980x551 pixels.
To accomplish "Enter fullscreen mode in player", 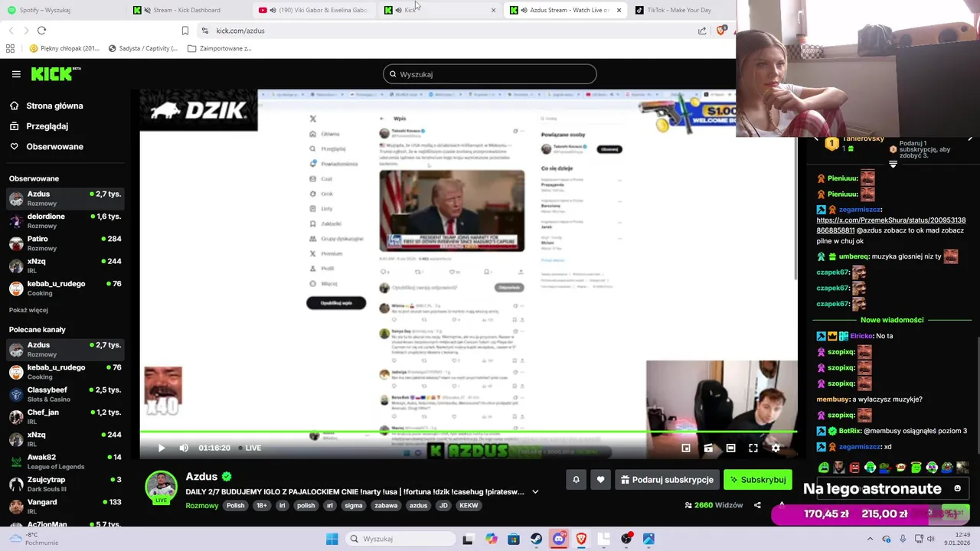I will tap(753, 448).
